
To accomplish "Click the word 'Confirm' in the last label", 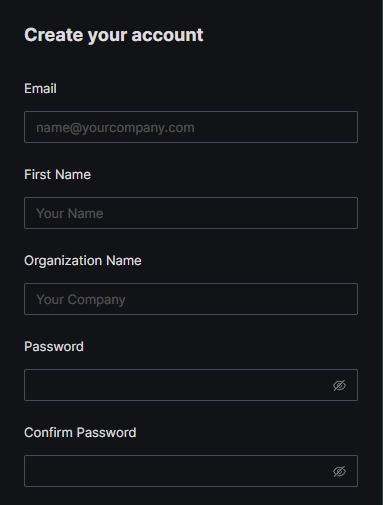I will click(x=48, y=433).
